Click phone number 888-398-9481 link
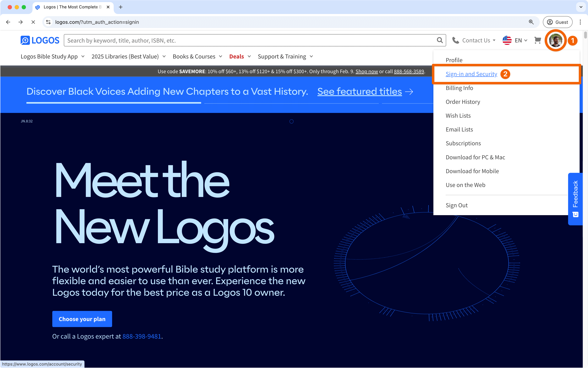This screenshot has width=588, height=368. (x=142, y=336)
